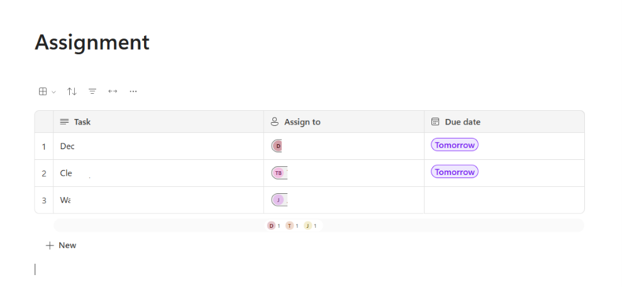Image resolution: width=644 pixels, height=287 pixels.
Task: Open the table view switcher dropdown
Action: pyautogui.click(x=47, y=91)
